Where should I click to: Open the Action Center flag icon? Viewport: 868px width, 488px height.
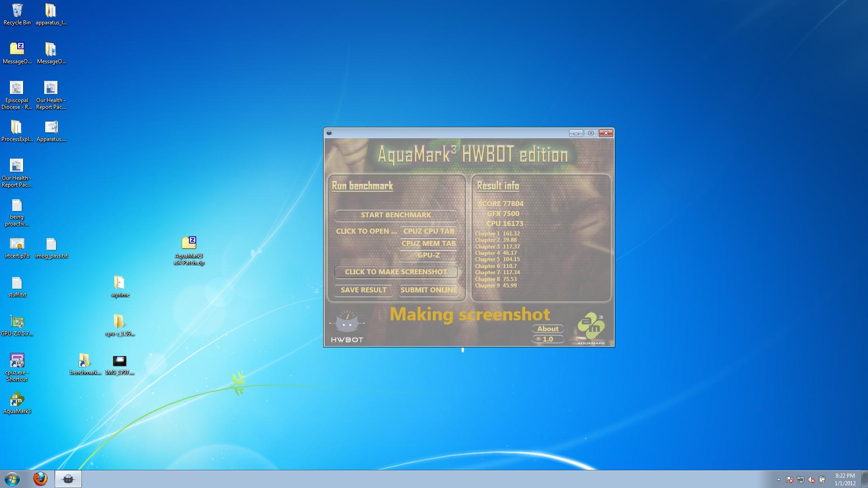[x=789, y=479]
